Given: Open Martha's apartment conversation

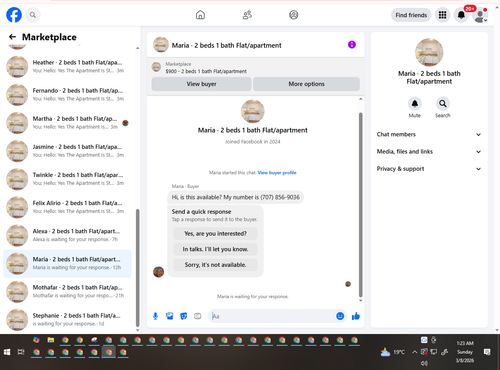Looking at the screenshot, I should pos(68,123).
